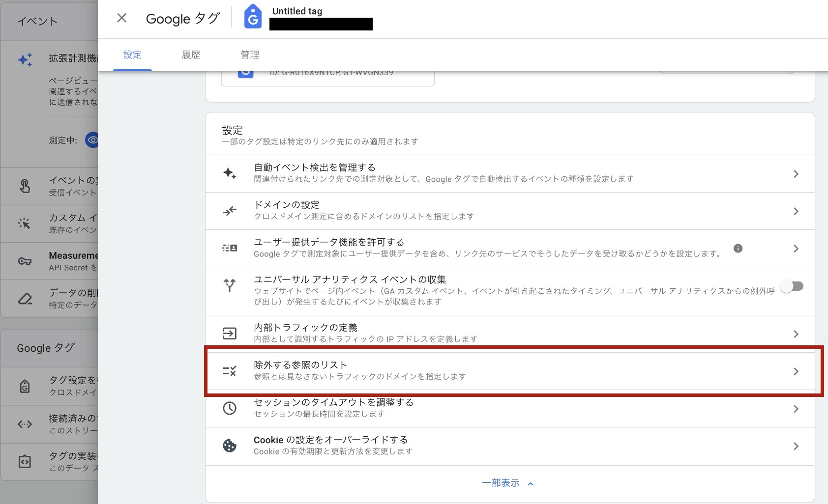Viewport: 828px width, 504px height.
Task: Open the 管理 tab
Action: [x=250, y=55]
